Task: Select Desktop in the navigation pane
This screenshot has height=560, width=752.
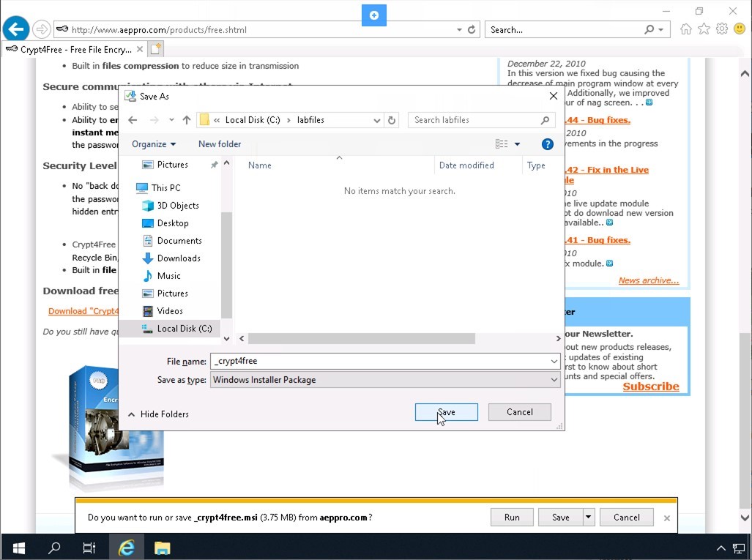Action: pos(173,223)
